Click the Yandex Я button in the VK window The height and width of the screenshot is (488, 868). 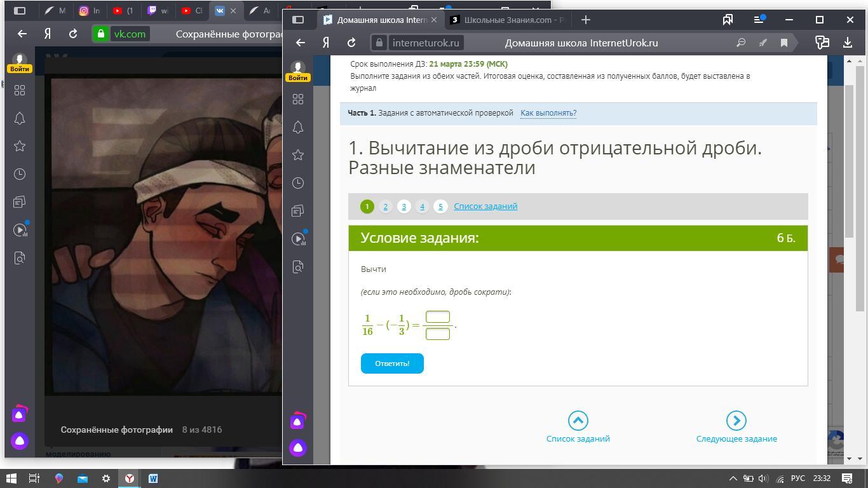(48, 34)
